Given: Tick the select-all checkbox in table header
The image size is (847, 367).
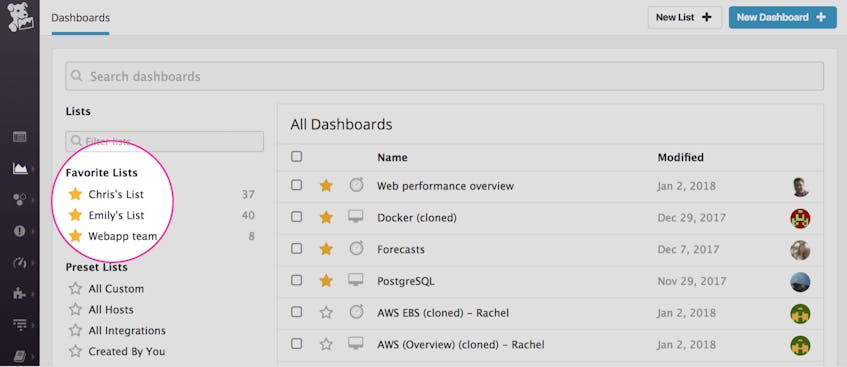Looking at the screenshot, I should 297,157.
